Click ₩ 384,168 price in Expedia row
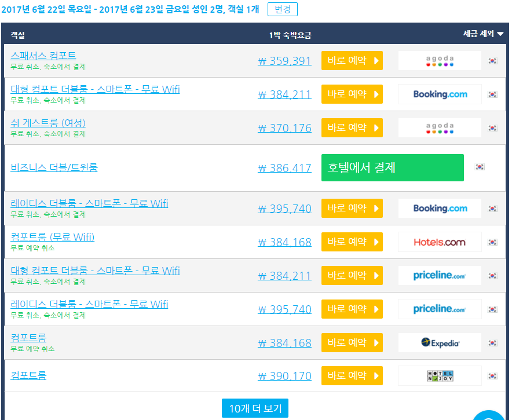512x420 pixels. [x=285, y=344]
